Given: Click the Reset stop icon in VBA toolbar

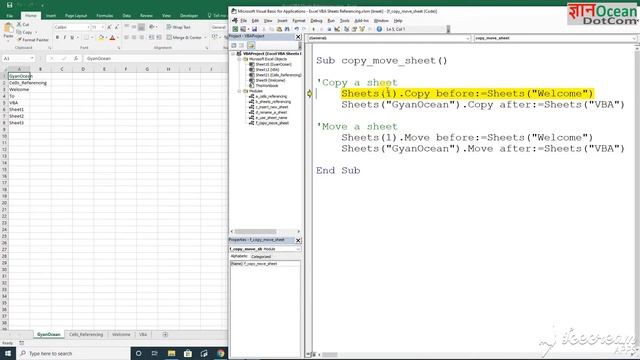Looking at the screenshot, I should (329, 29).
